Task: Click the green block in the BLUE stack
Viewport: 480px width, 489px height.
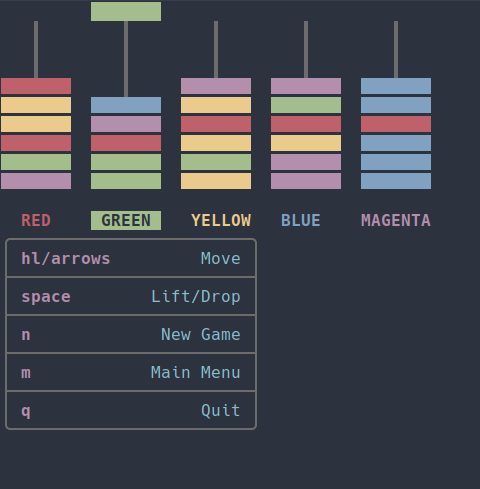Action: click(306, 105)
